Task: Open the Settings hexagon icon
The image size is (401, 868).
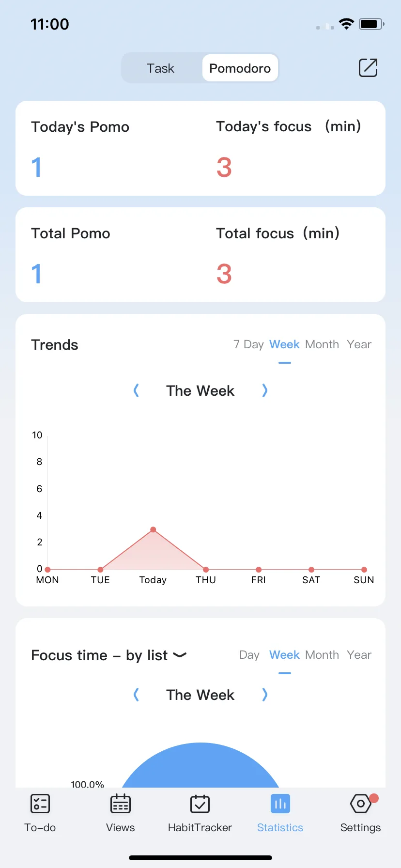Action: (x=361, y=804)
